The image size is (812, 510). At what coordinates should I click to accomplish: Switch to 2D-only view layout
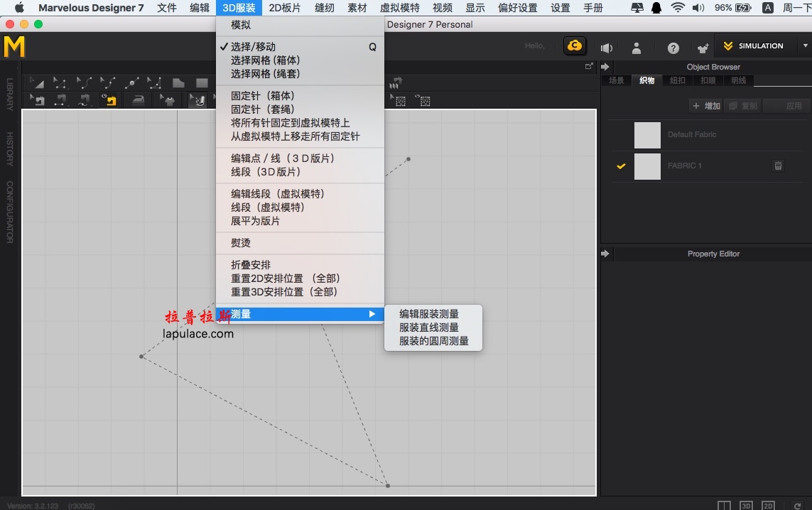click(768, 506)
